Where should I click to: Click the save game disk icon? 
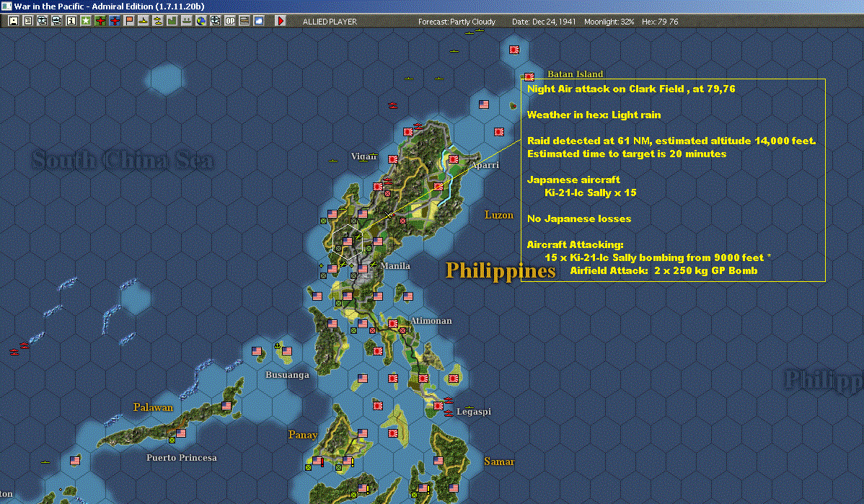(14, 21)
